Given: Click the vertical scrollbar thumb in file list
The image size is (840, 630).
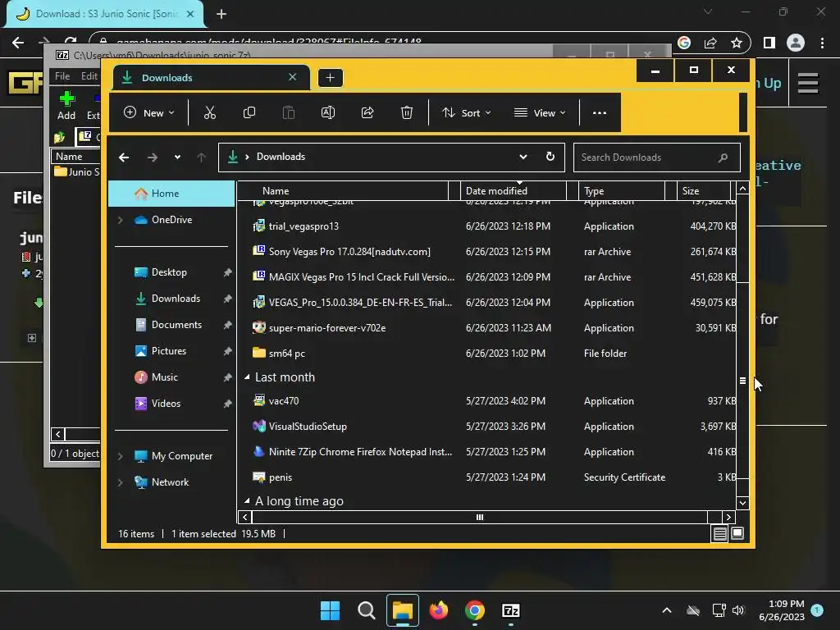Looking at the screenshot, I should coord(742,381).
